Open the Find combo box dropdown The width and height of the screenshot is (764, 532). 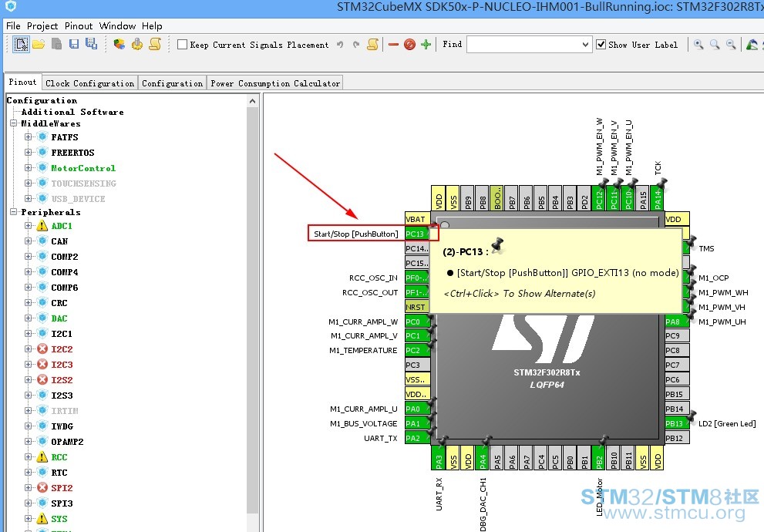[x=586, y=45]
